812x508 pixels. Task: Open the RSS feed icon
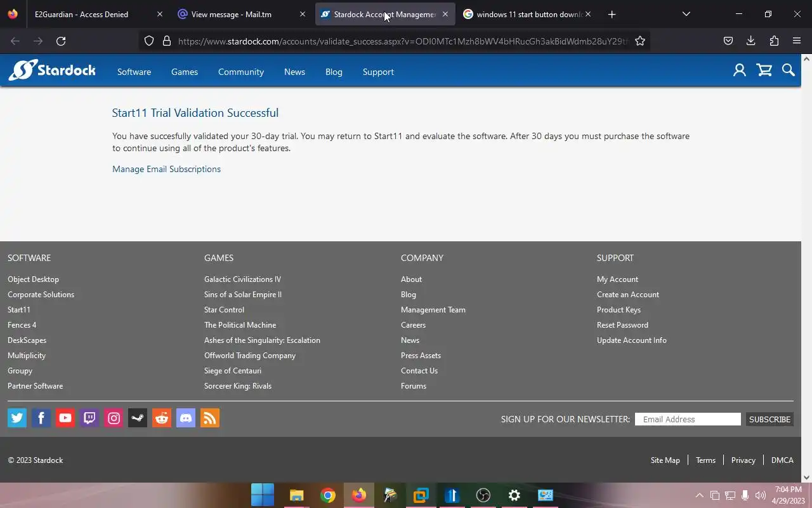pyautogui.click(x=210, y=418)
